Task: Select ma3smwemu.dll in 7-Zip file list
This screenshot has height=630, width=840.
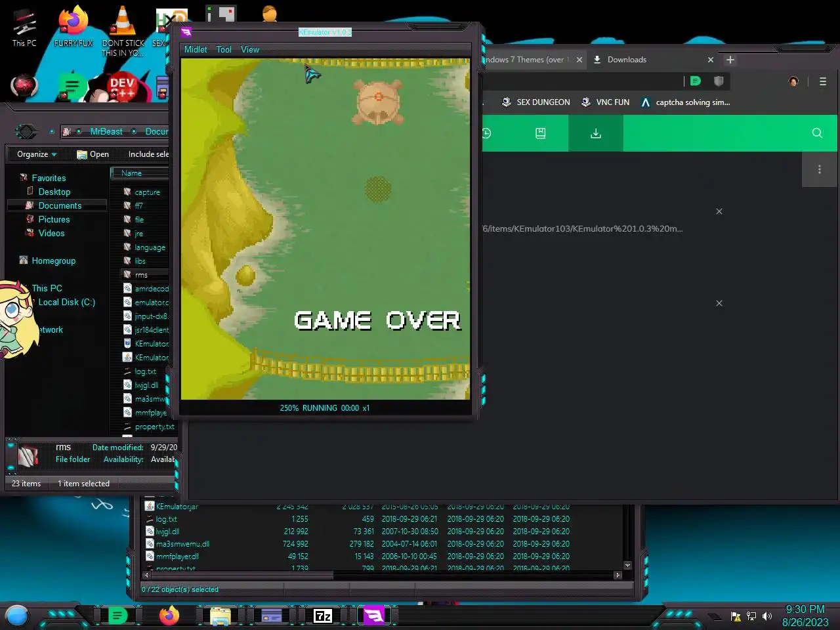Action: [182, 544]
